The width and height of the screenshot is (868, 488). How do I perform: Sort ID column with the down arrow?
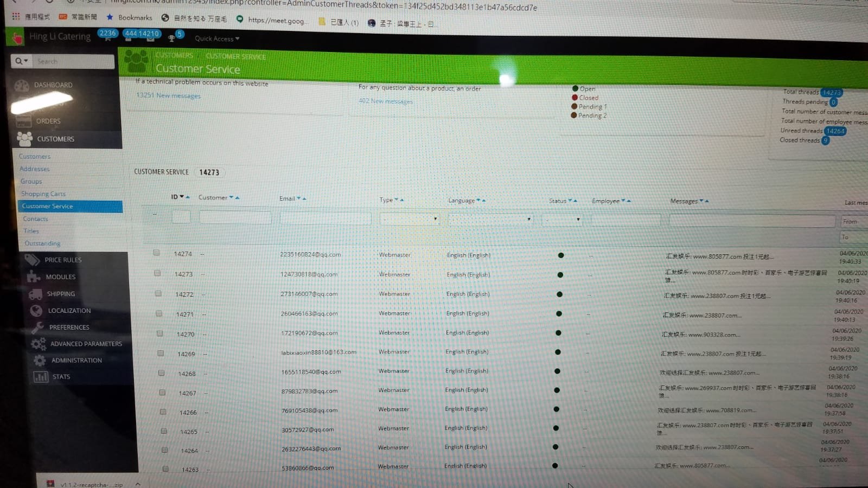182,197
